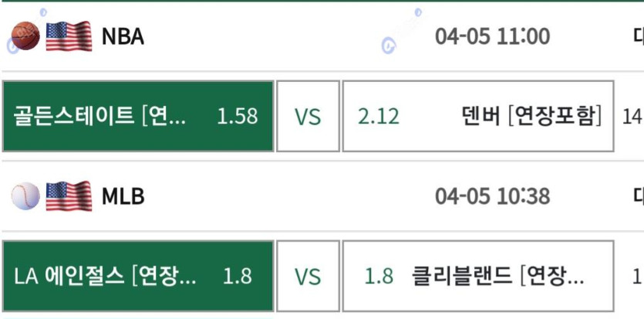Click the US flag beside NBA
Screen dimensions: 644x319
[69, 36]
